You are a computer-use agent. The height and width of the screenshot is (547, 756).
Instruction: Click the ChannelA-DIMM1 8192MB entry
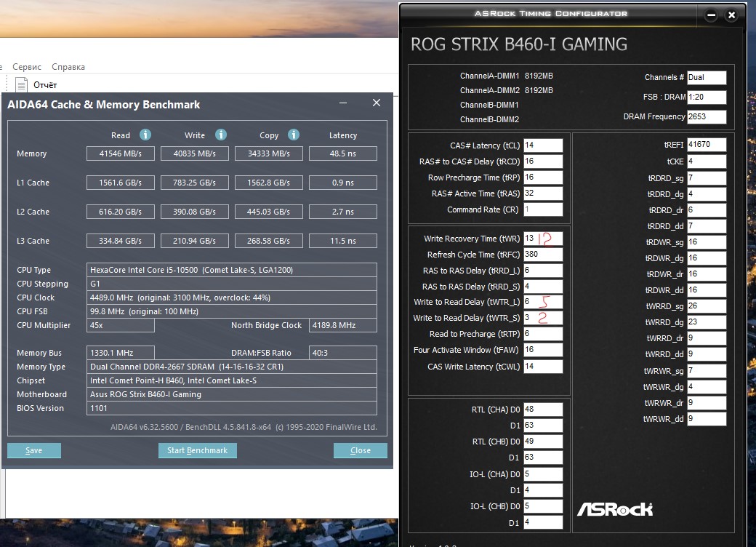[x=506, y=76]
